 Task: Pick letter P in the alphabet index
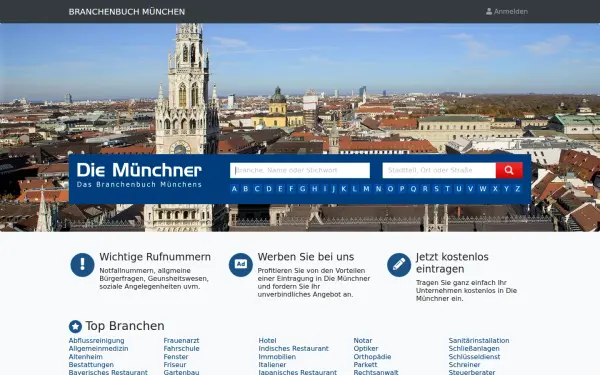(x=402, y=189)
